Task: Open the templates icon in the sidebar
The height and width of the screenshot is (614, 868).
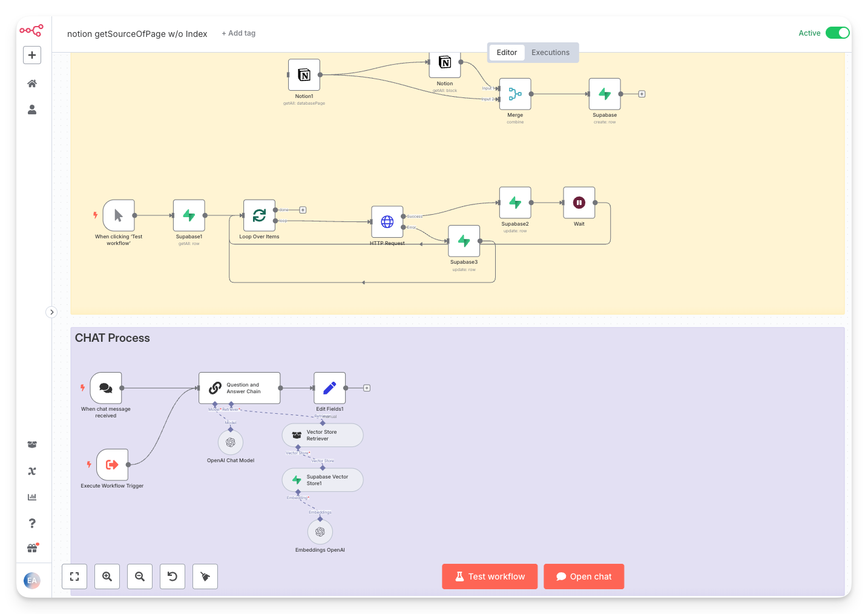Action: (31, 444)
